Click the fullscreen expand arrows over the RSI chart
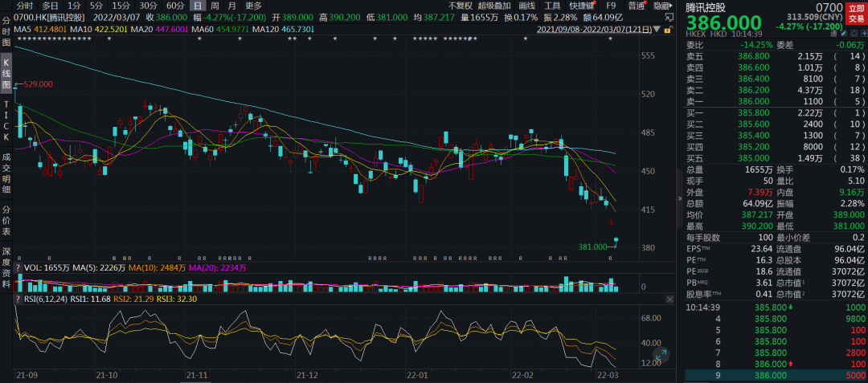This screenshot has width=868, height=383. (x=661, y=356)
